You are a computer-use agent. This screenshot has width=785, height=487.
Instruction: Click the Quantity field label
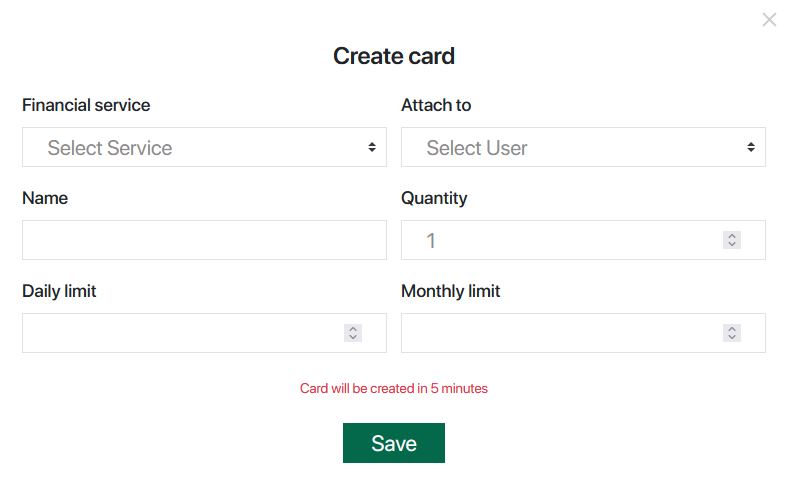(434, 198)
